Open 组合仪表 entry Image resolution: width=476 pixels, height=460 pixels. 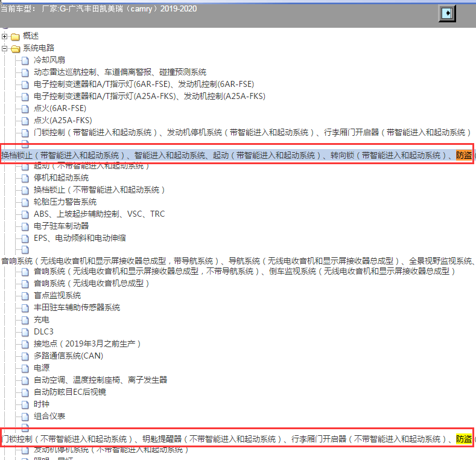[x=49, y=416]
